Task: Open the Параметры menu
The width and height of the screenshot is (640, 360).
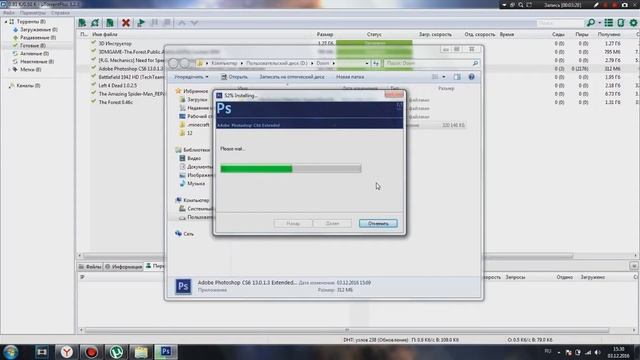Action: point(33,13)
